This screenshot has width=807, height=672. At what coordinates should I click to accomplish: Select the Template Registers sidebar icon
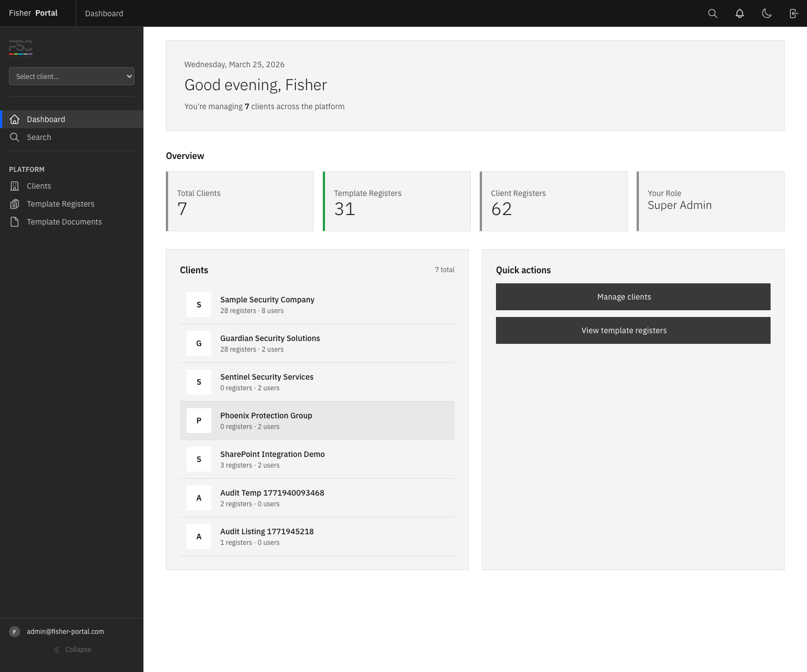click(15, 203)
